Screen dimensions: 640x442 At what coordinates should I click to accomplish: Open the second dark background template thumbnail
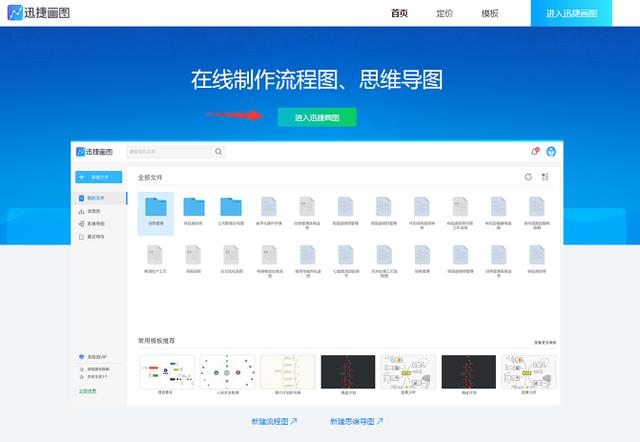pyautogui.click(x=469, y=372)
